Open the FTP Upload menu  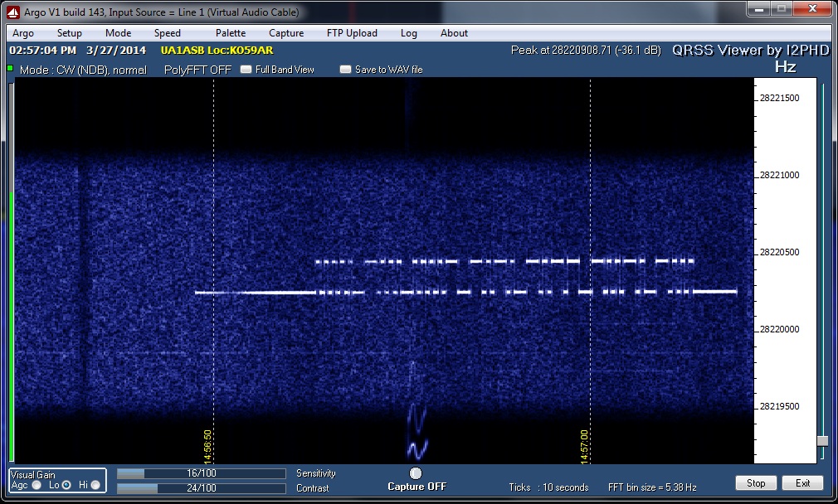coord(352,33)
